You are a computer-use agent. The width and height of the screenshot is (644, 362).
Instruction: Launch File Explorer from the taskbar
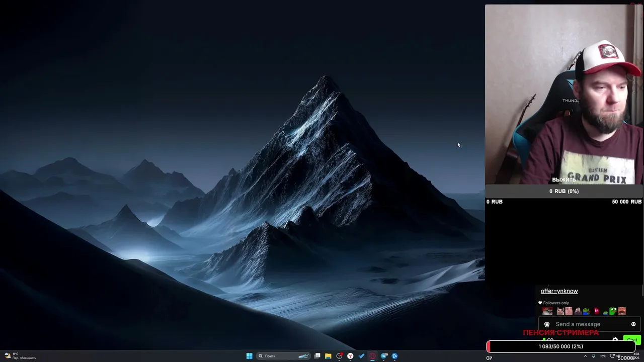click(328, 356)
